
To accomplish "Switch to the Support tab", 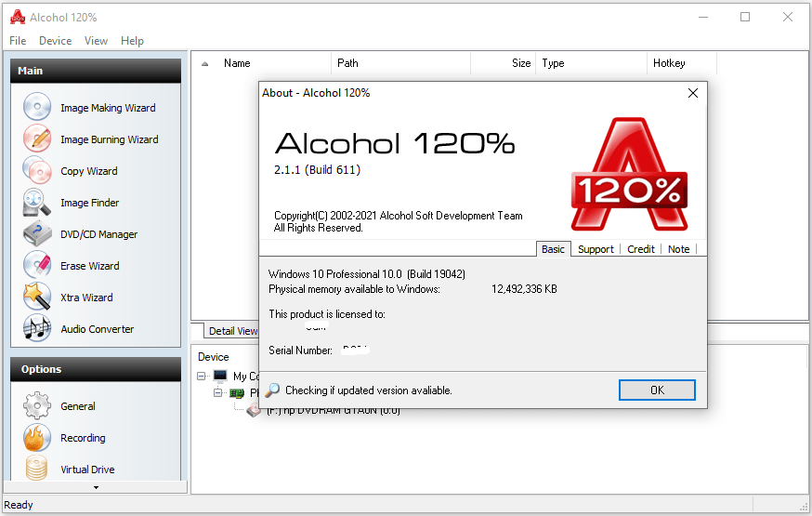I will (596, 249).
